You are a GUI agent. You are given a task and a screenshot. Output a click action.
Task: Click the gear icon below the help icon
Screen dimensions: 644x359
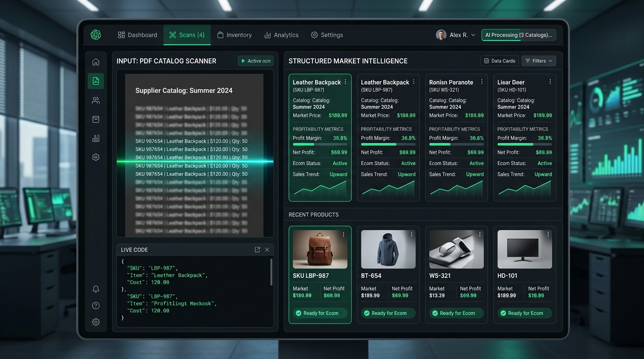click(x=96, y=322)
